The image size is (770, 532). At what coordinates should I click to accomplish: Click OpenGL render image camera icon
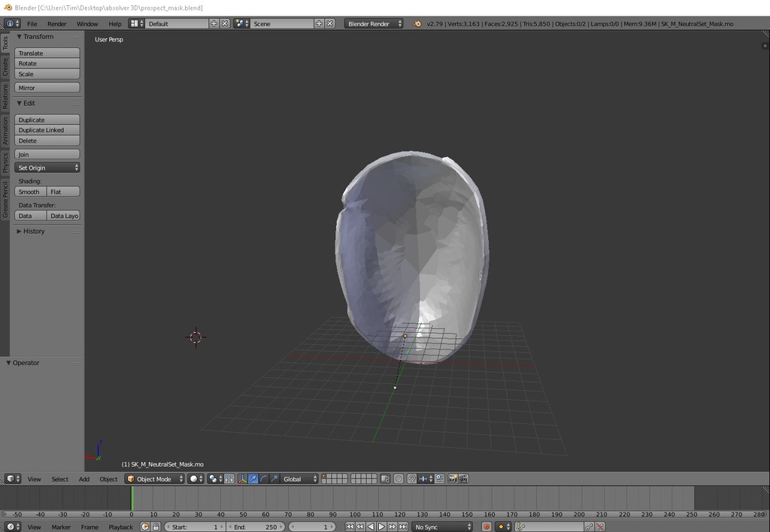452,479
